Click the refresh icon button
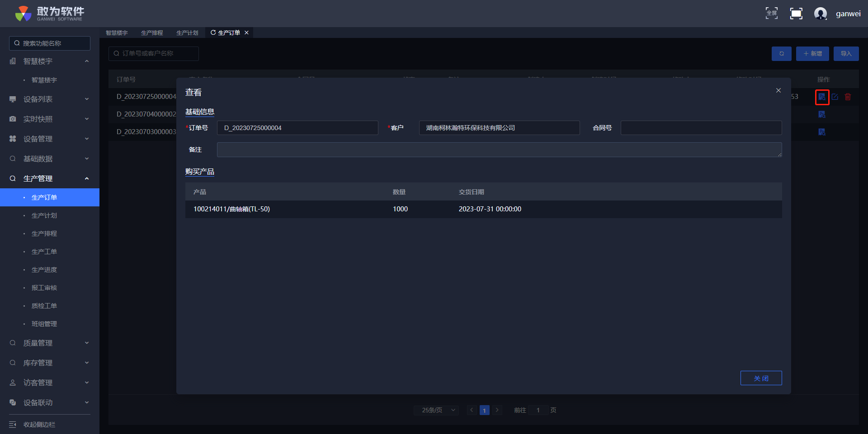This screenshot has height=434, width=868. (781, 54)
